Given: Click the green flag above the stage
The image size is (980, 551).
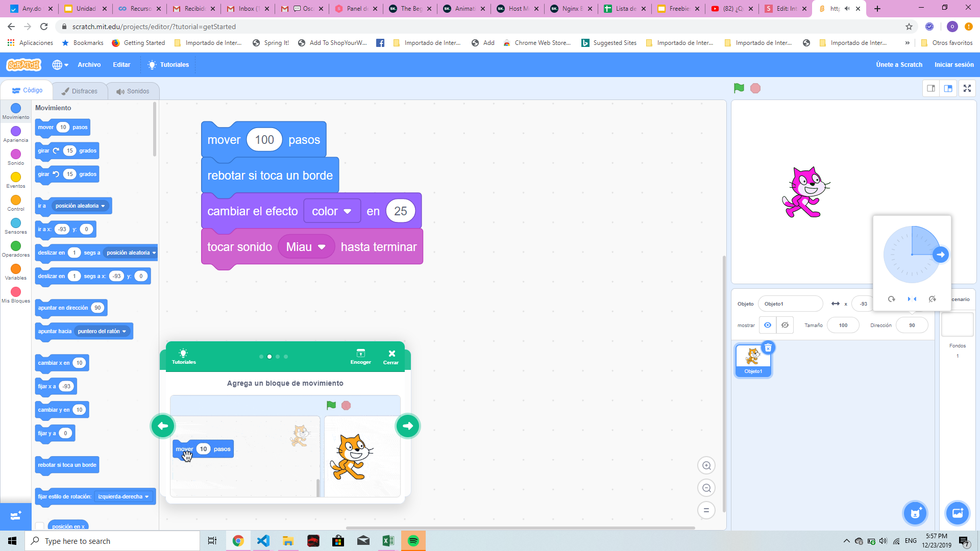Looking at the screenshot, I should click(x=739, y=88).
